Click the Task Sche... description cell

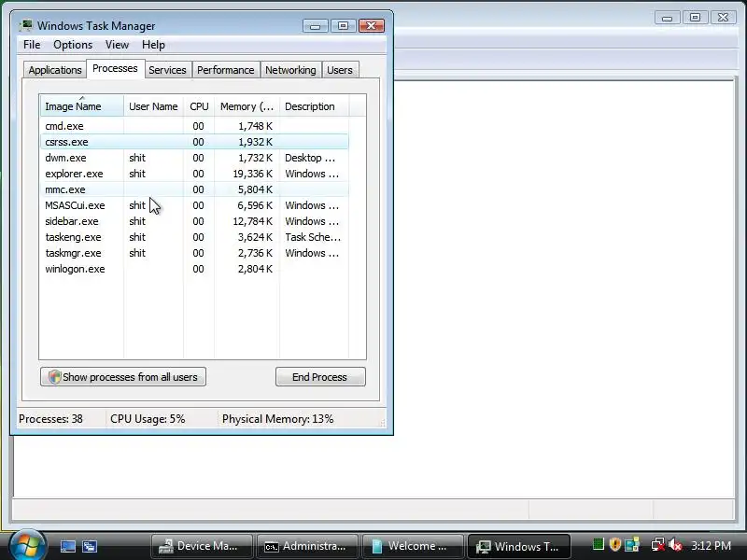pos(313,237)
